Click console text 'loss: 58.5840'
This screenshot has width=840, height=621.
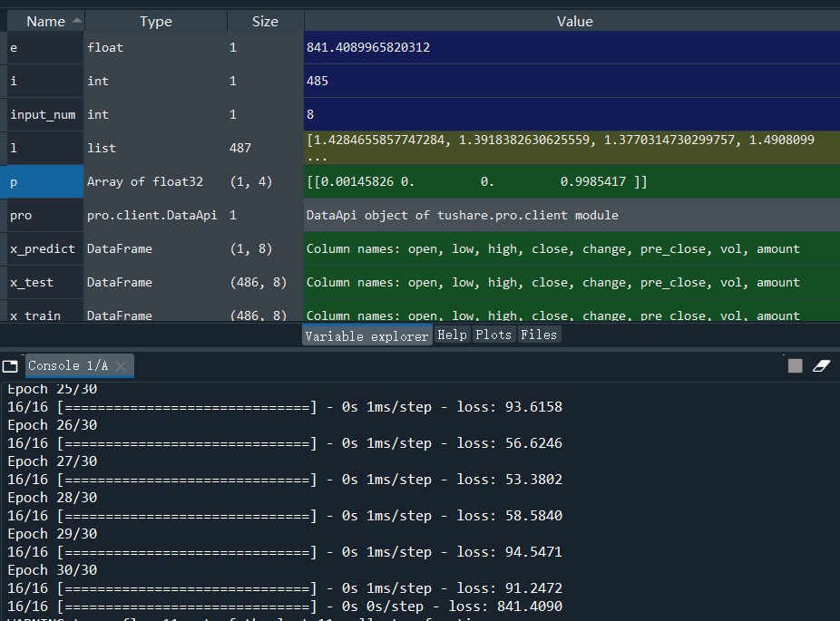510,516
